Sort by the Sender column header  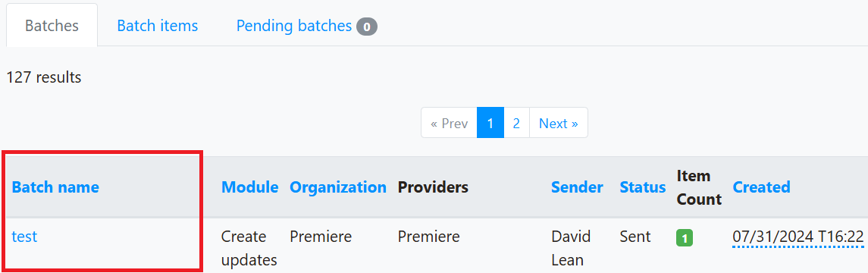point(578,187)
